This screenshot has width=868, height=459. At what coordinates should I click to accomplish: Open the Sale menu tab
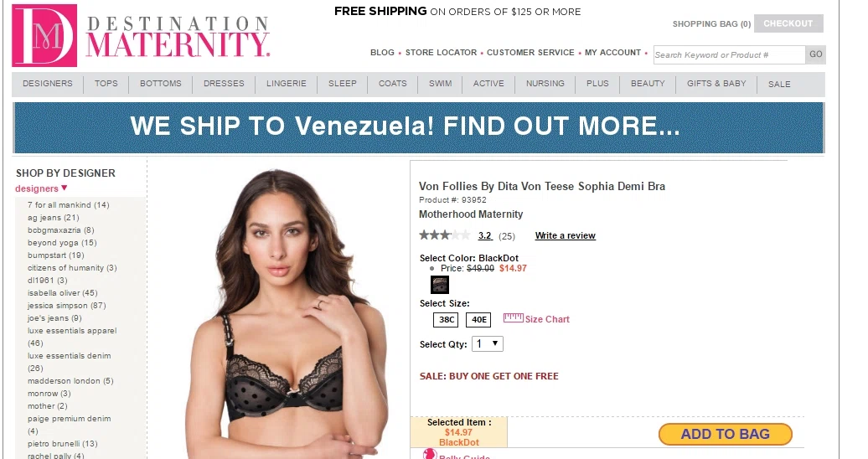779,84
